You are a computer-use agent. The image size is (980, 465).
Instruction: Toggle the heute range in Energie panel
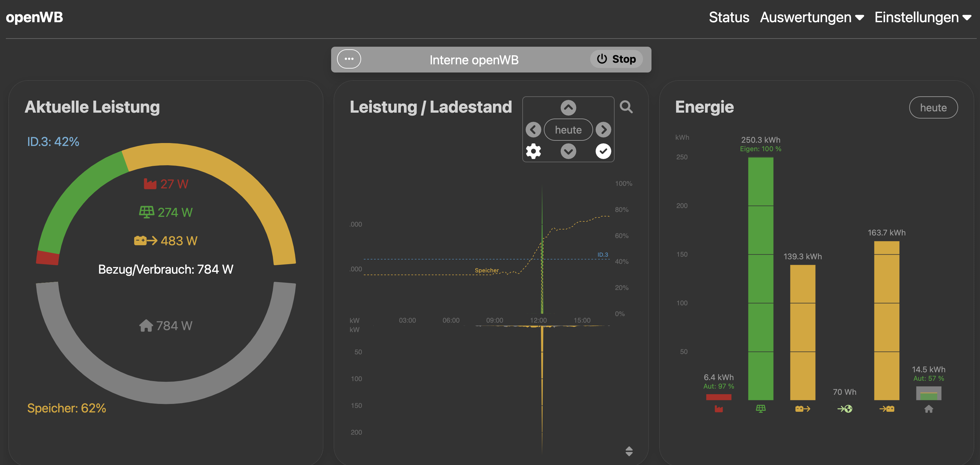(x=933, y=108)
